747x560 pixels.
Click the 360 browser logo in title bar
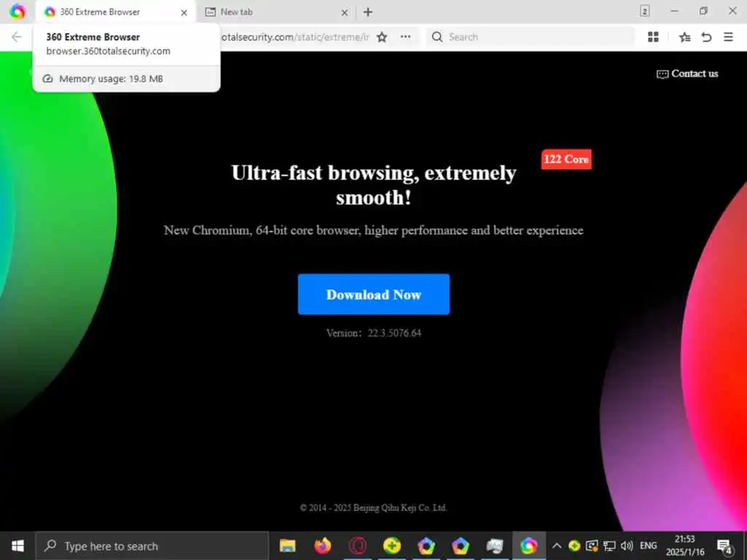pos(18,12)
